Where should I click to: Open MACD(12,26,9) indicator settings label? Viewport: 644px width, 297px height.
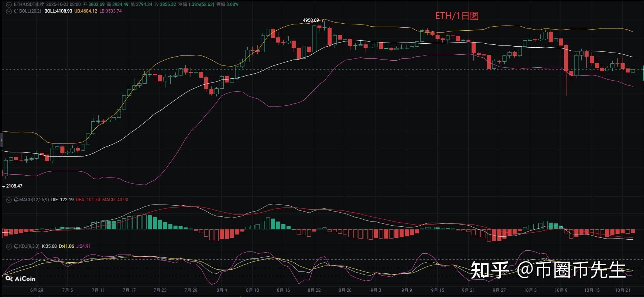click(x=34, y=200)
